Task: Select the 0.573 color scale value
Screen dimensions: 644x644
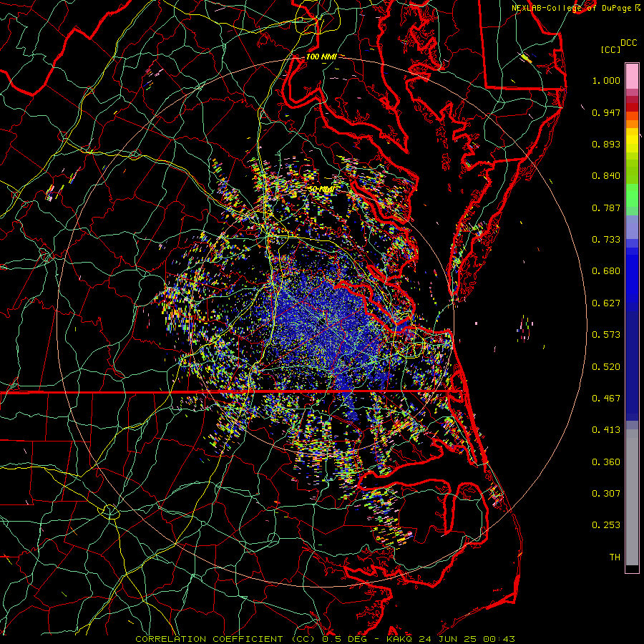Action: pos(606,335)
